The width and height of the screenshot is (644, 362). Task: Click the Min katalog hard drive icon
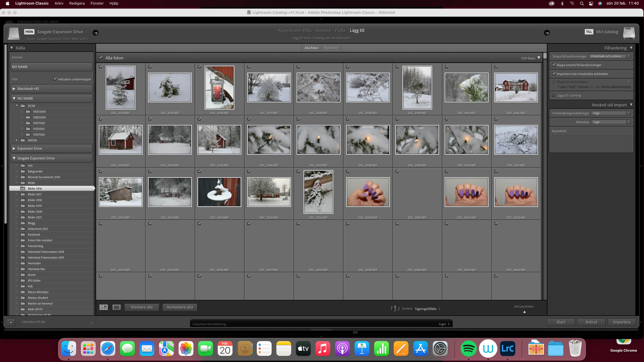(x=629, y=33)
